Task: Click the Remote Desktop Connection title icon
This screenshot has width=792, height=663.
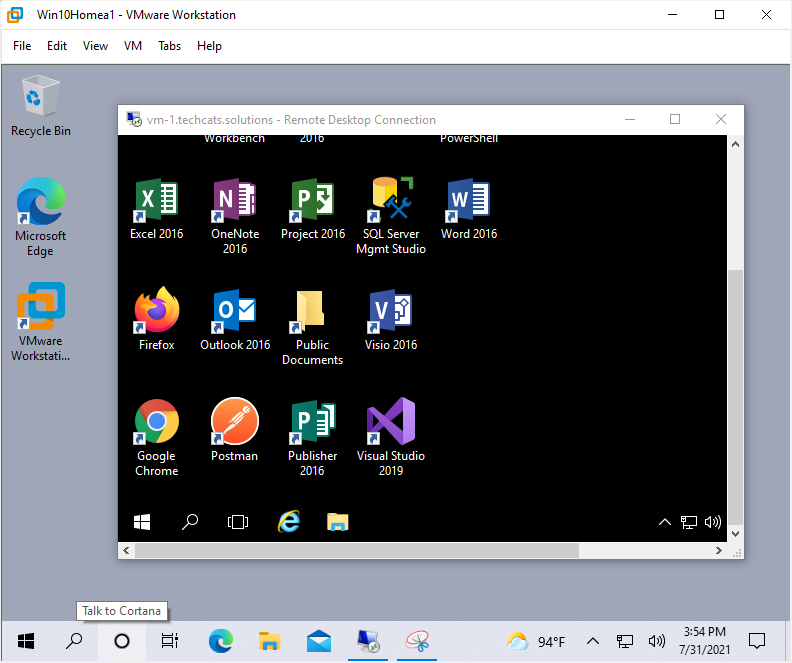Action: [134, 120]
